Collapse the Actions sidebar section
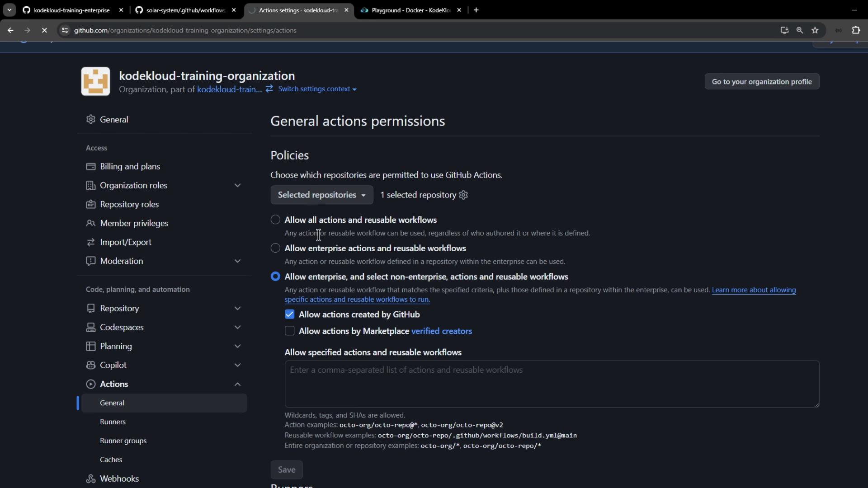868x488 pixels. click(x=237, y=384)
